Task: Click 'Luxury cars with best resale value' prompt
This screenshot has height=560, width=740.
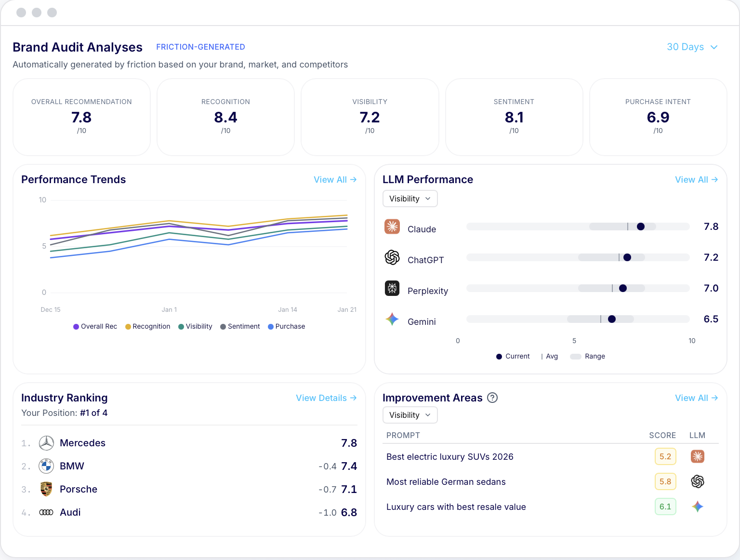Action: click(456, 507)
